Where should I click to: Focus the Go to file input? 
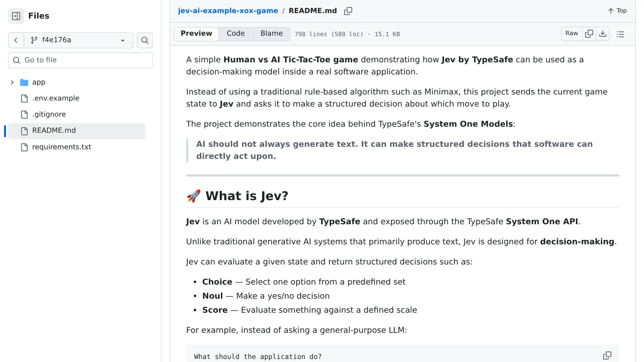click(80, 60)
